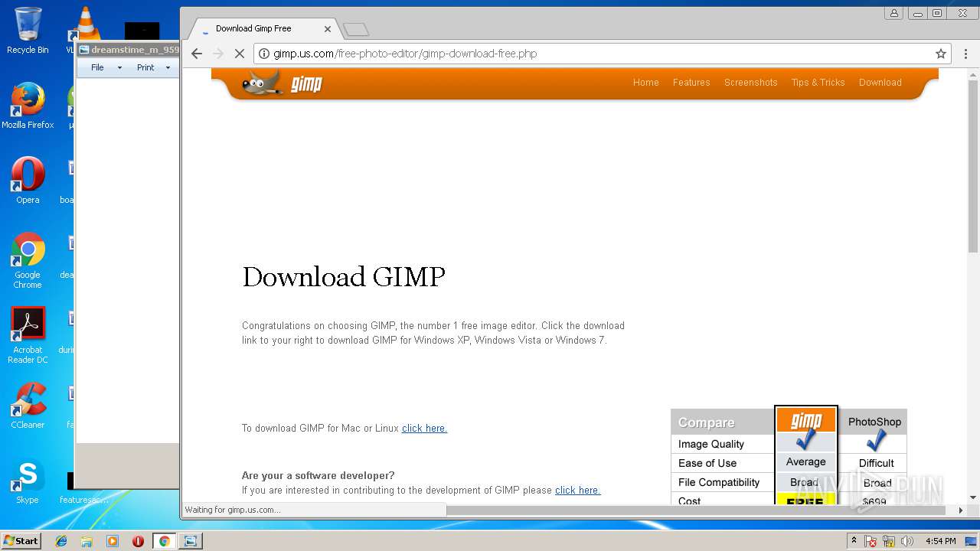980x551 pixels.
Task: Click the Chrome user profile icon
Action: [893, 13]
